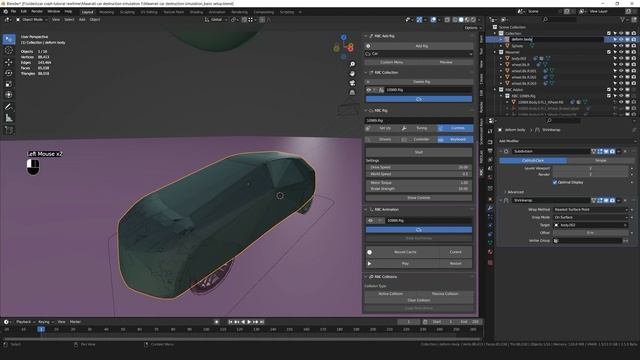Switch to the Modeling workspace tab
This screenshot has width=640, height=360.
pyautogui.click(x=107, y=12)
